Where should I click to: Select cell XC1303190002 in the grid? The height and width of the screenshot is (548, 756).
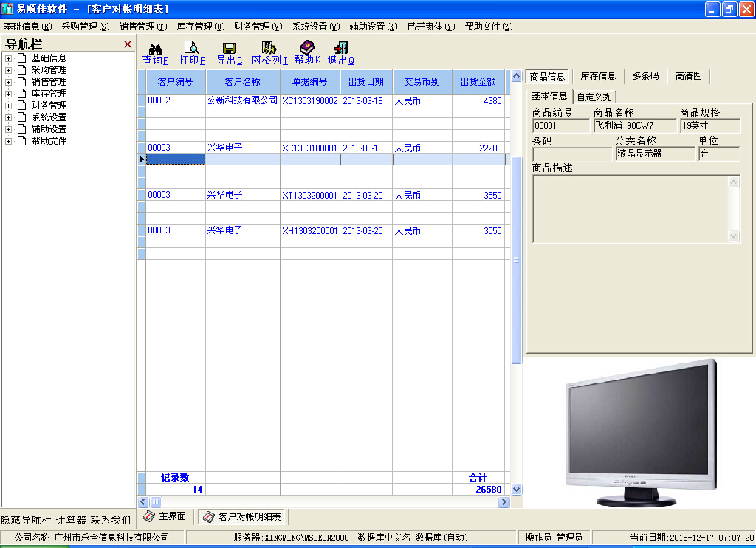[310, 100]
